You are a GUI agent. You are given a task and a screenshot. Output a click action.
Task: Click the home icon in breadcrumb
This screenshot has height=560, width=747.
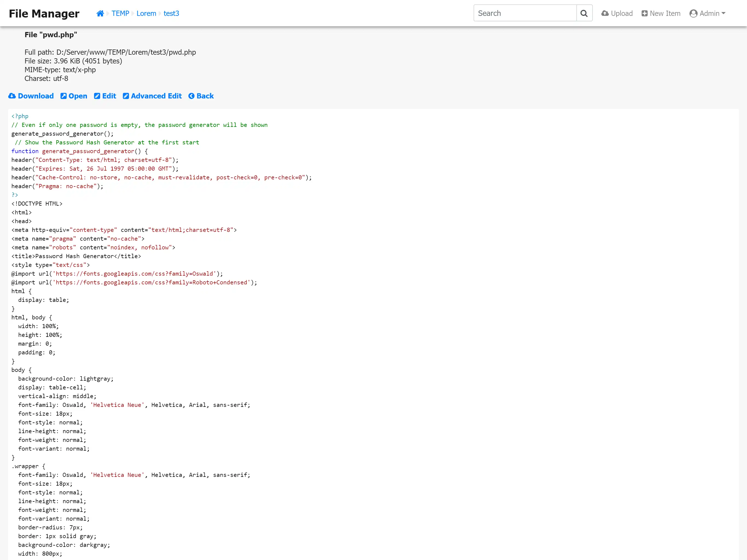coord(100,13)
